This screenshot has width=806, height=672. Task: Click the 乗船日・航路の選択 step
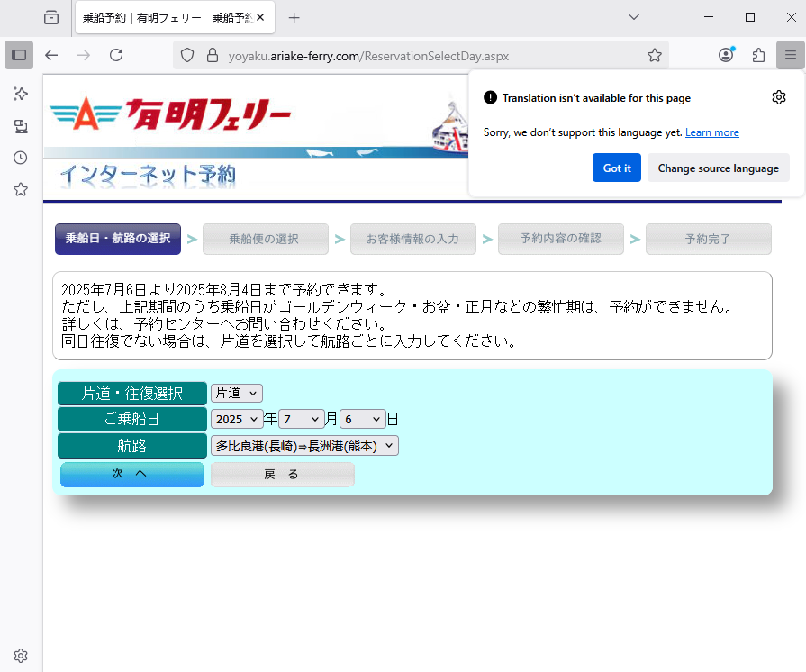click(118, 239)
